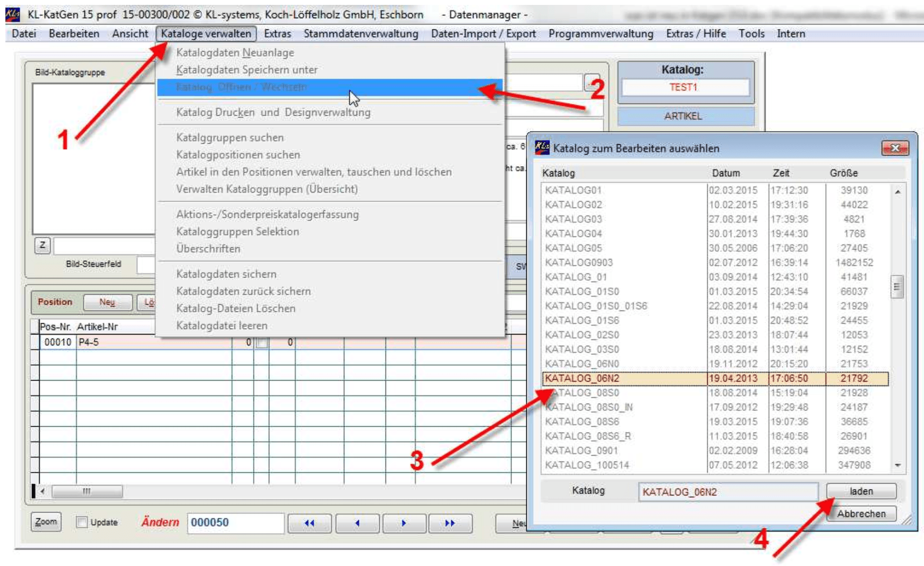This screenshot has height=566, width=924.
Task: Open the Datei menu
Action: tap(24, 34)
